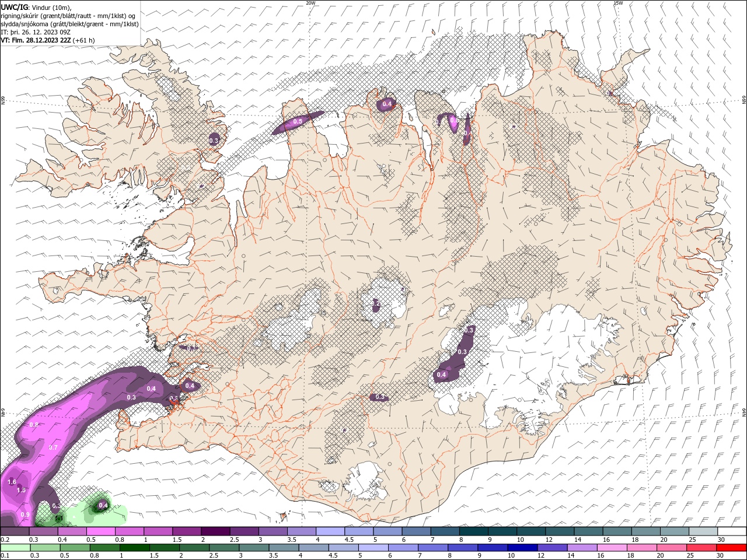Pick the darkest purple 2 swatch in upper legend row
This screenshot has height=560, width=747.
(215, 531)
